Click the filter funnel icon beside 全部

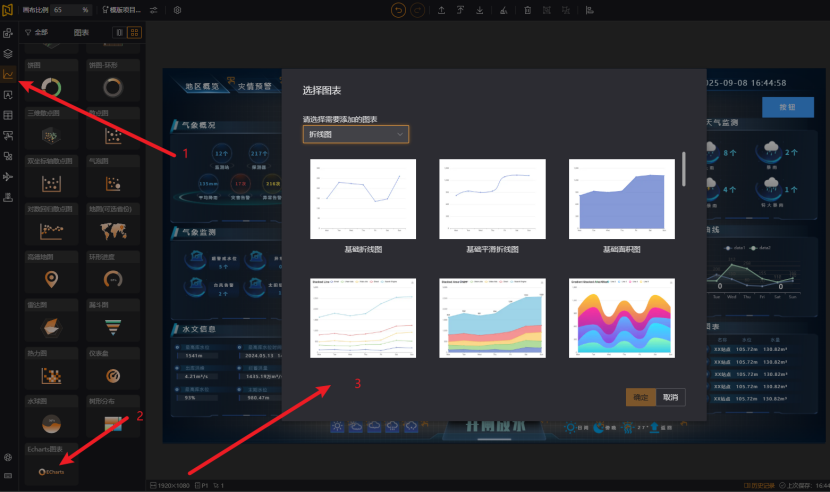28,32
